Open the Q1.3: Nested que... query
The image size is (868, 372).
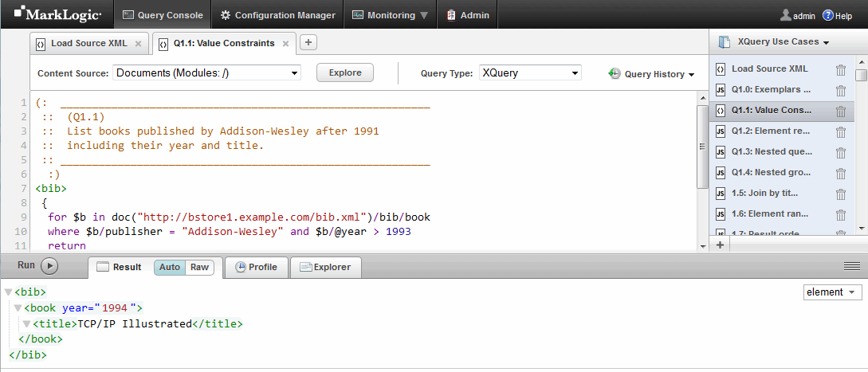(772, 151)
